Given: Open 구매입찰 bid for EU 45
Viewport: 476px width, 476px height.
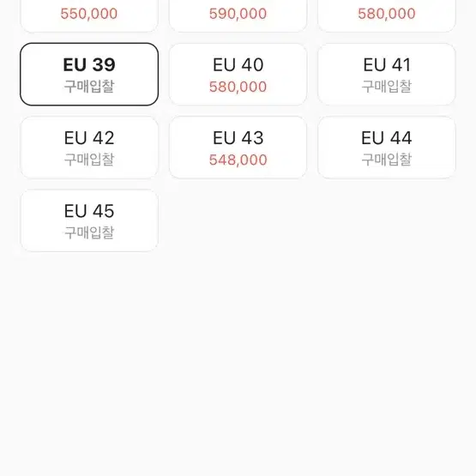Looking at the screenshot, I should (x=89, y=232).
